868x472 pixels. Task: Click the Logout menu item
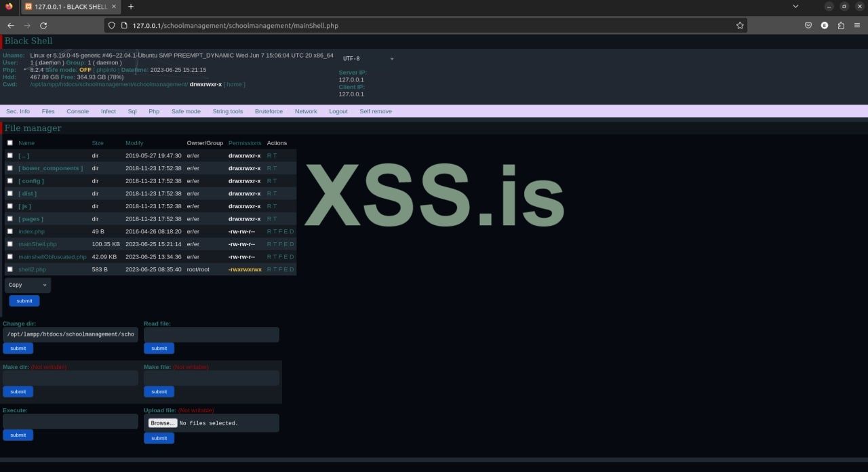coord(338,111)
